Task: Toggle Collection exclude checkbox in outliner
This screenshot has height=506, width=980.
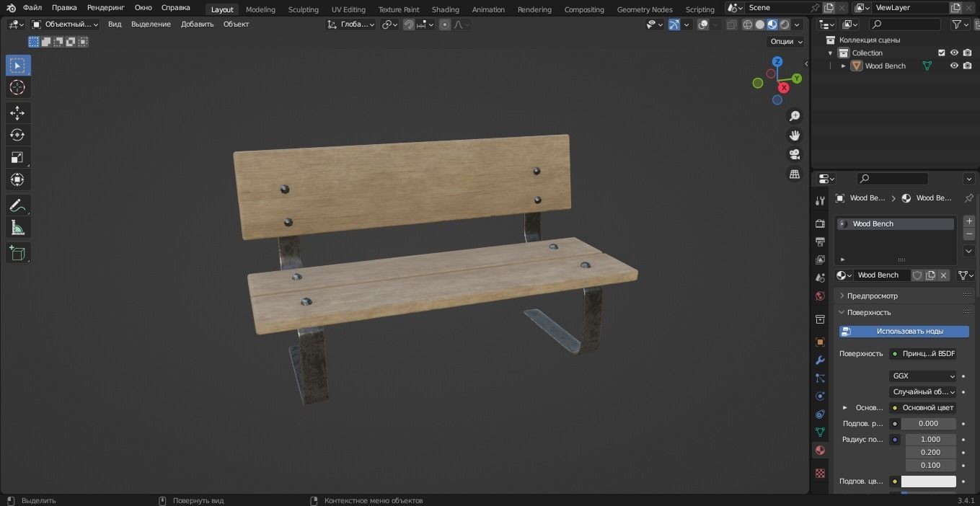Action: coord(941,53)
